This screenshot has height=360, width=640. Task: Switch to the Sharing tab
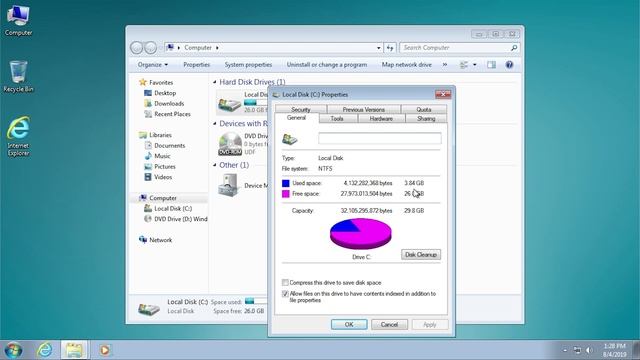tap(426, 119)
